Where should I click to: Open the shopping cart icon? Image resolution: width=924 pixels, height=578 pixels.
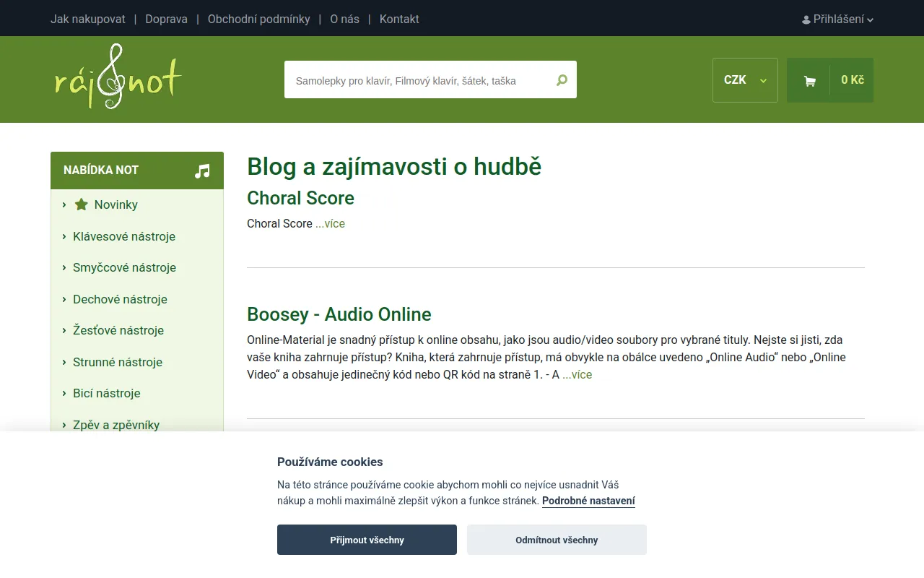click(809, 81)
